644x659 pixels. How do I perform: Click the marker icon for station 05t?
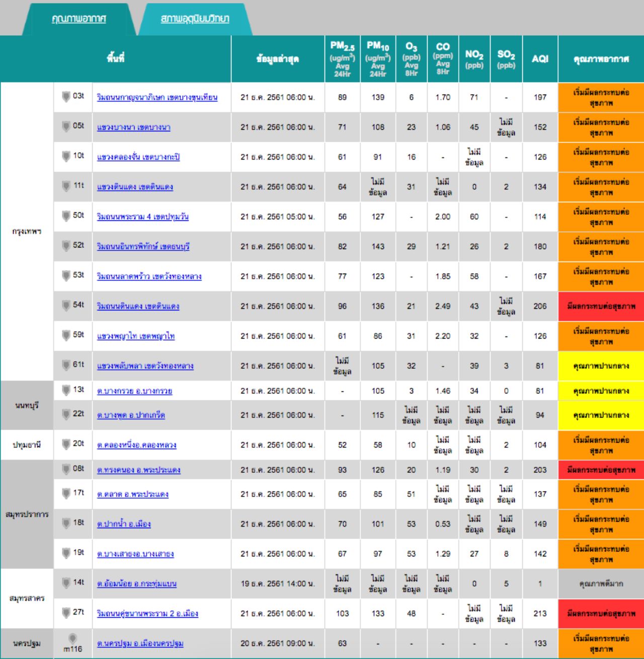(65, 126)
